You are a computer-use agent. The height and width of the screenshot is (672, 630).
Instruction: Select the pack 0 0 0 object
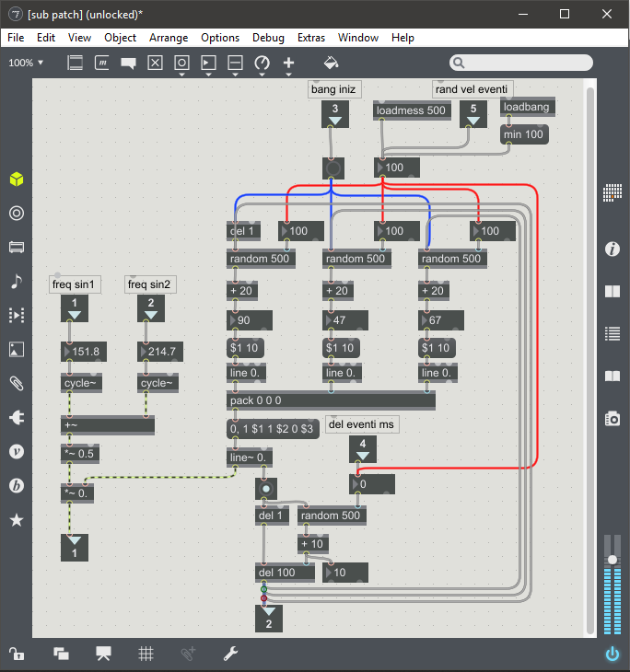click(x=331, y=400)
